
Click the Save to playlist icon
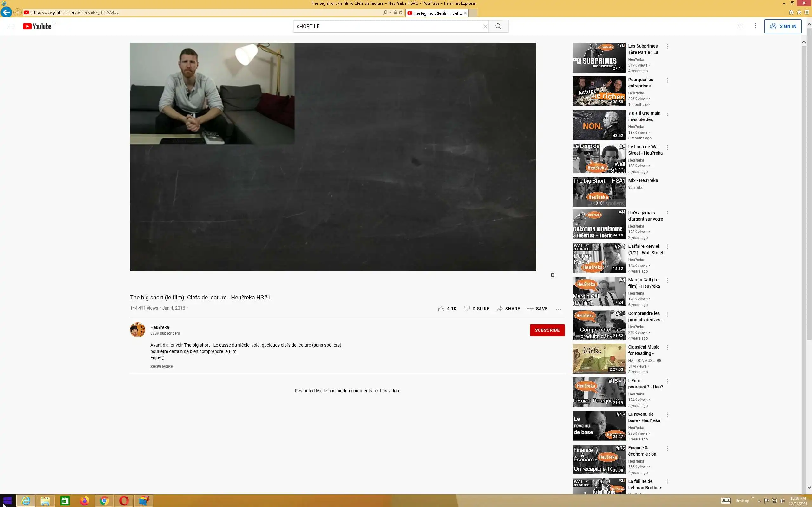(x=530, y=309)
